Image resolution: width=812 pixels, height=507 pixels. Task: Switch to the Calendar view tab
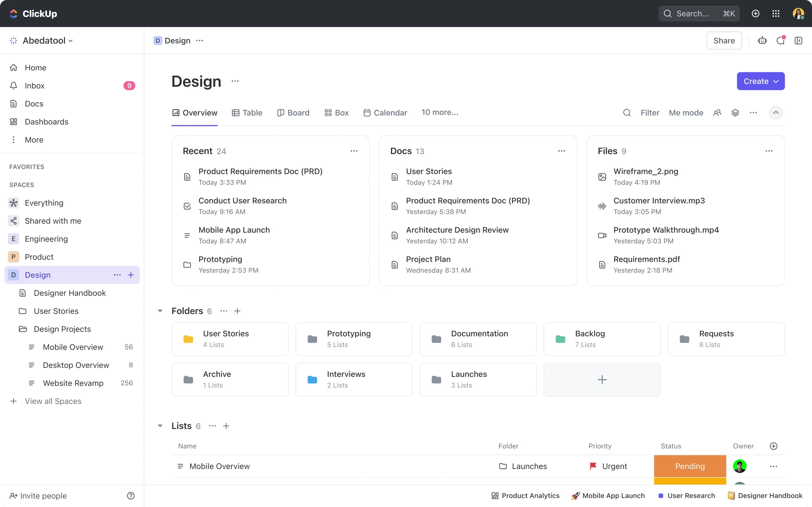click(385, 113)
